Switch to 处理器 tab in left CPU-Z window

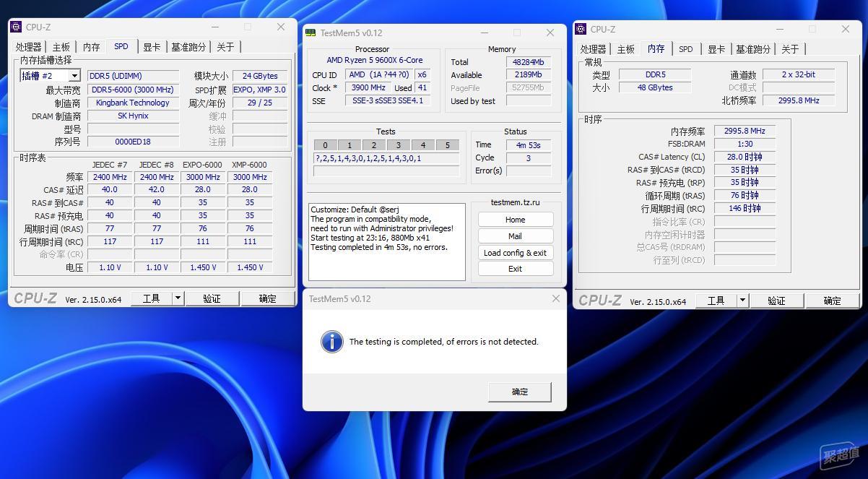coord(29,47)
